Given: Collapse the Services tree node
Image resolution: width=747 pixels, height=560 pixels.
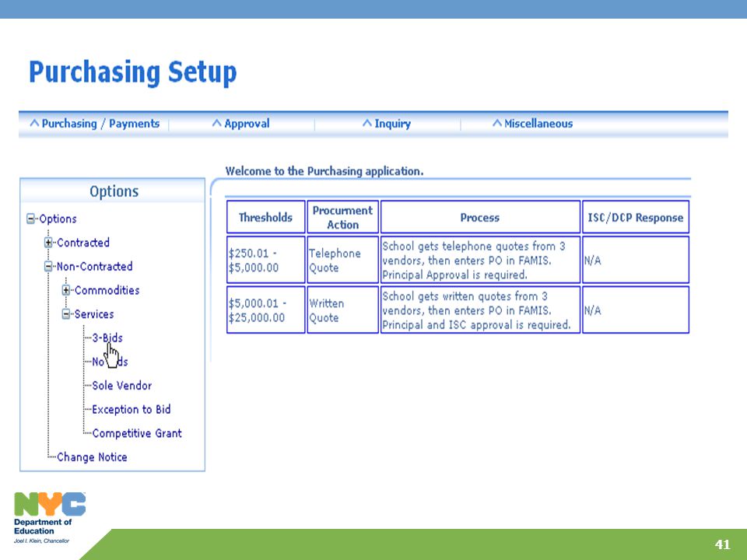Looking at the screenshot, I should pyautogui.click(x=66, y=313).
